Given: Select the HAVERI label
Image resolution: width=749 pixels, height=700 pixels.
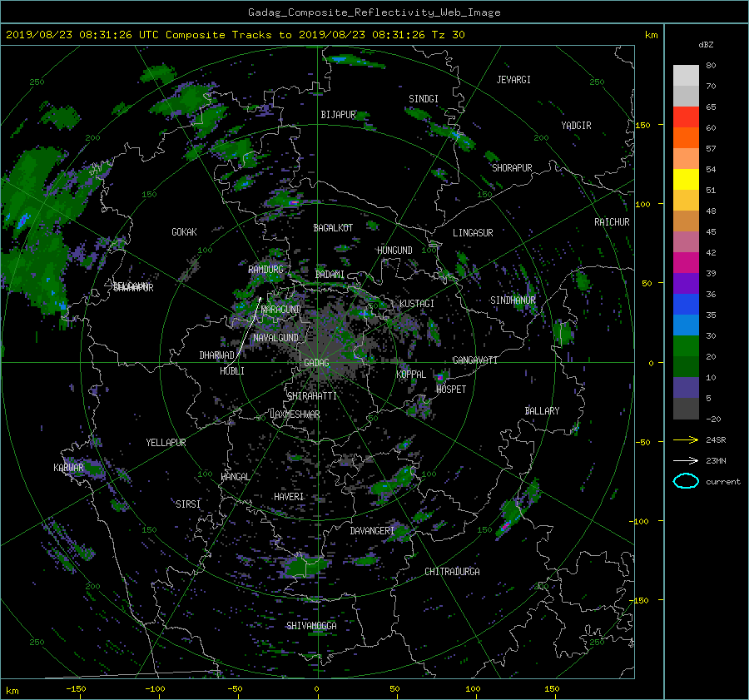Looking at the screenshot, I should (289, 497).
